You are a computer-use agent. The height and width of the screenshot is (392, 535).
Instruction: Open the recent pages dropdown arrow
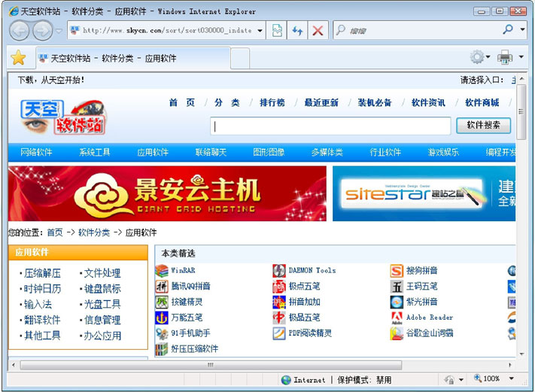coord(59,31)
